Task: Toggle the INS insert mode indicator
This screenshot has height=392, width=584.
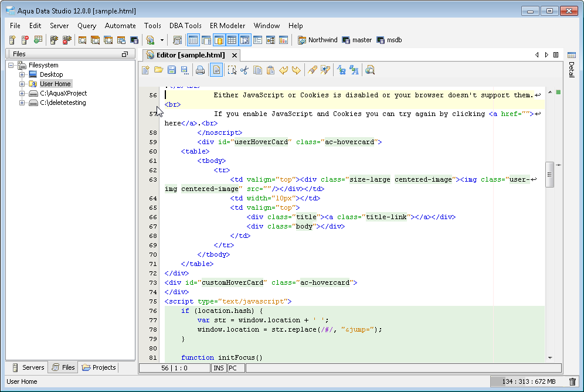Action: (x=218, y=368)
